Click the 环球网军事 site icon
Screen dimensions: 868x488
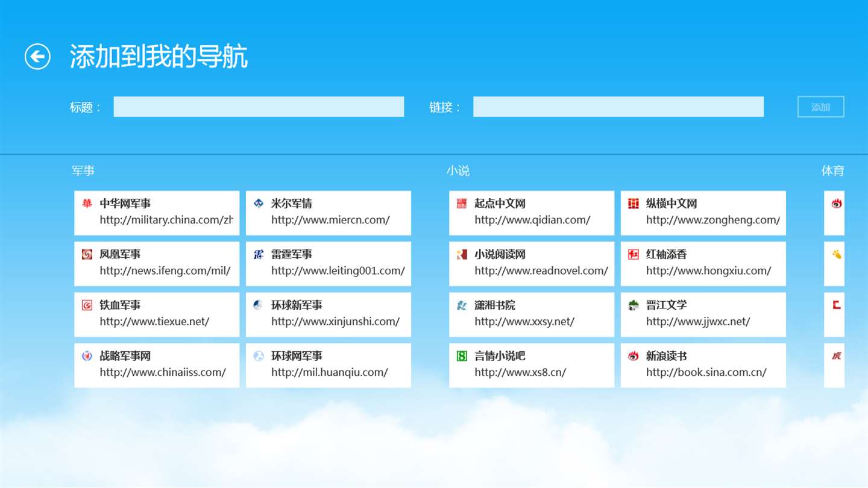(259, 356)
